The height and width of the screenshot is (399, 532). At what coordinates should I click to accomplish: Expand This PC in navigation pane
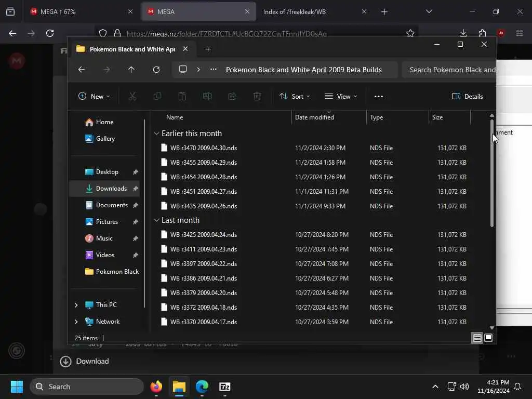76,305
